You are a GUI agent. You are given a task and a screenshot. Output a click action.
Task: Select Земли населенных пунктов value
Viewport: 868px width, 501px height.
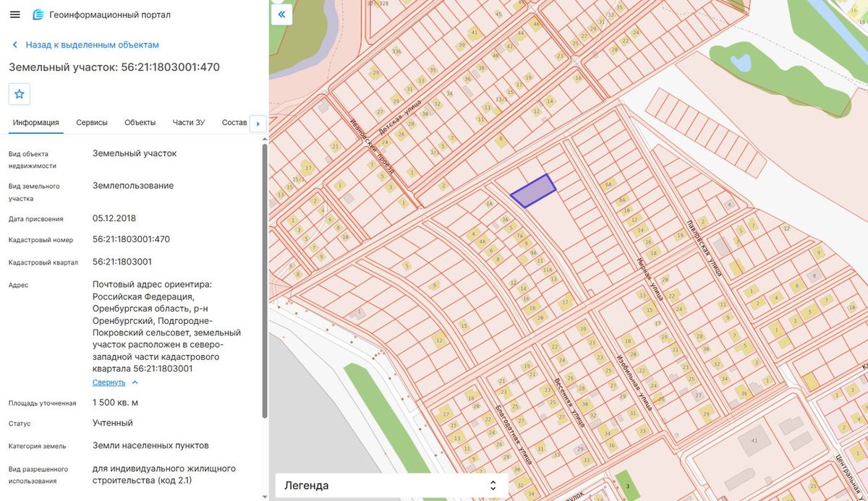point(150,445)
